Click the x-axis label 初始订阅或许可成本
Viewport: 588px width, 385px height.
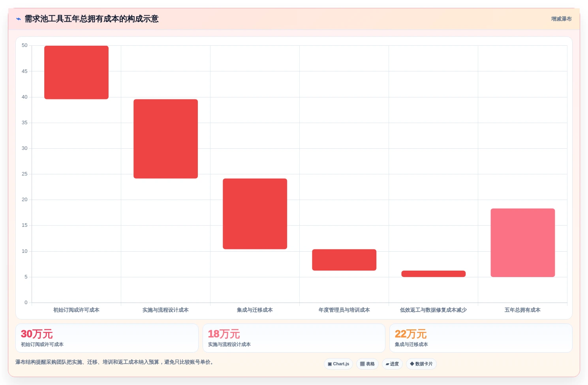tap(76, 310)
